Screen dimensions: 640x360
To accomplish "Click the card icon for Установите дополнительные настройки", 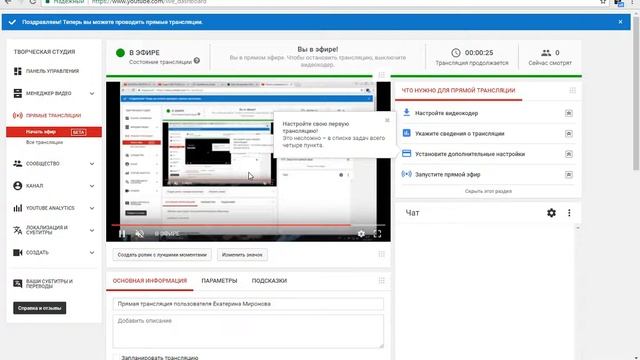I will click(407, 153).
